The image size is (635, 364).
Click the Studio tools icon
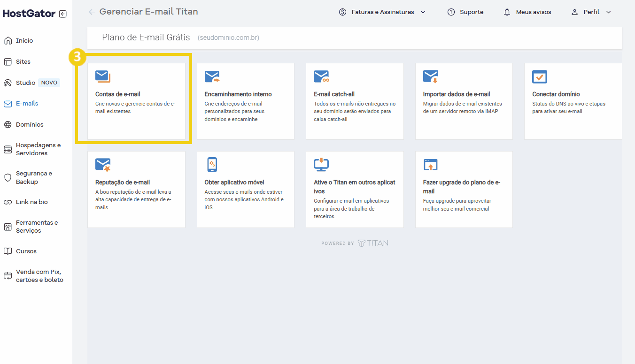tap(8, 83)
